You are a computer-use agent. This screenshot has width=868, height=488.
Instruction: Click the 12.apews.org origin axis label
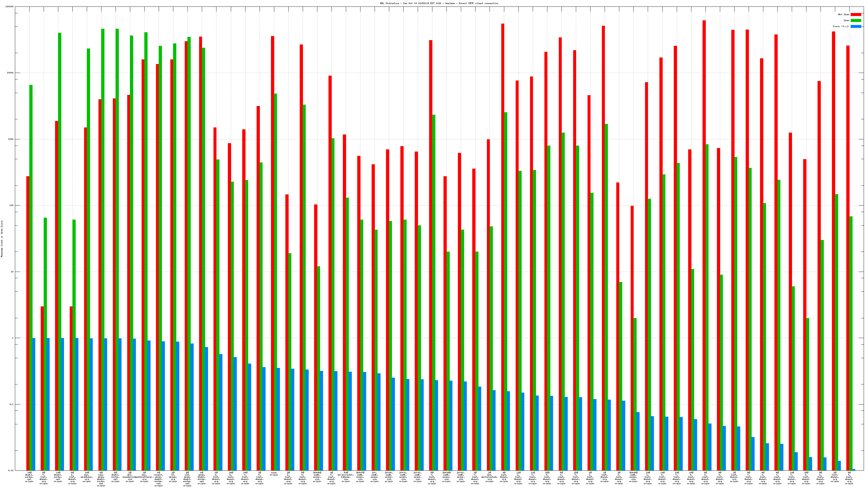click(x=173, y=477)
